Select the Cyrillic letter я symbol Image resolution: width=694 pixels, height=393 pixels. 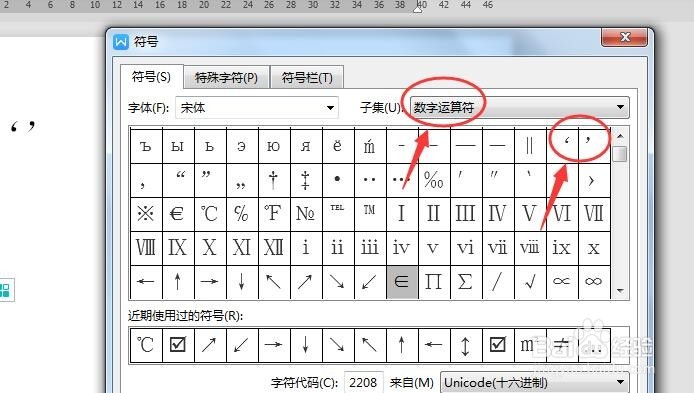pyautogui.click(x=305, y=146)
